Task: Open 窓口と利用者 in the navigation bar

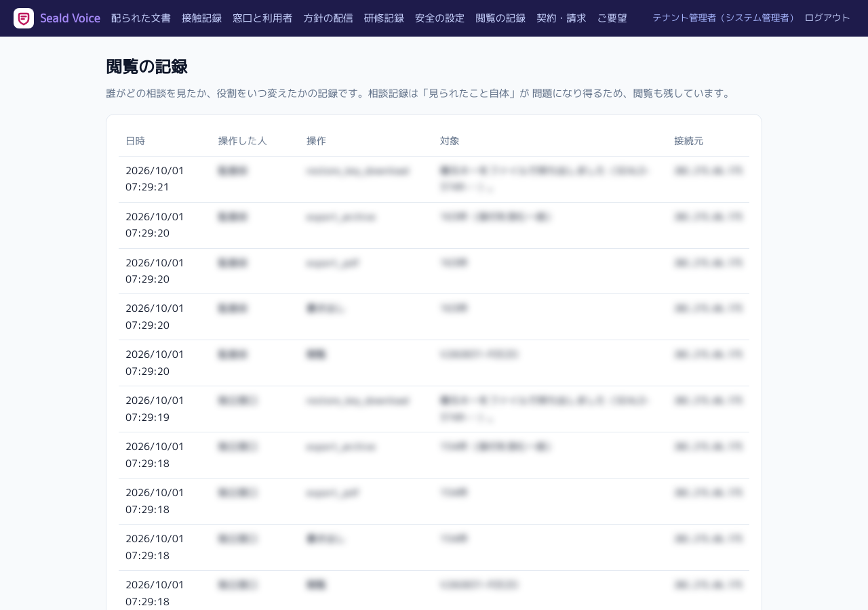Action: [x=262, y=18]
